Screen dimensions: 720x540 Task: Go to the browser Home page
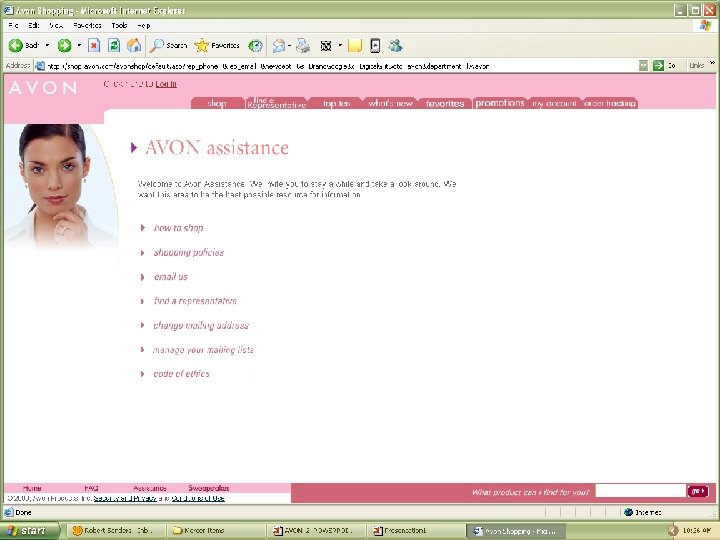[134, 45]
